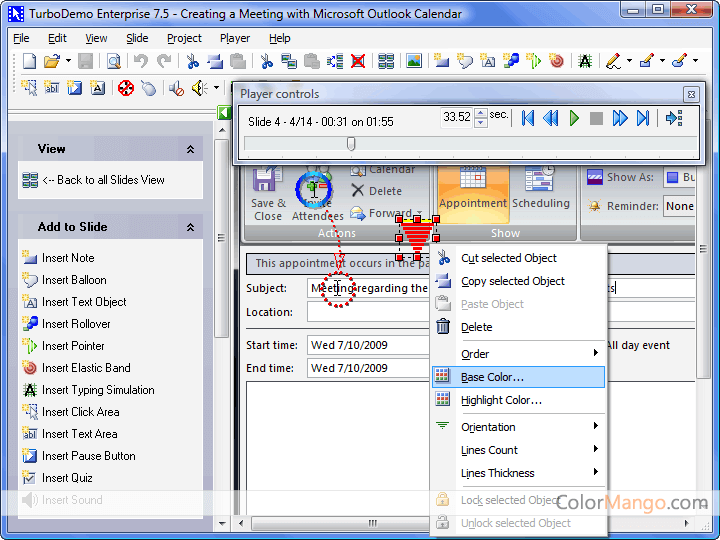Go back to all Slides View
The height and width of the screenshot is (540, 720).
click(94, 180)
